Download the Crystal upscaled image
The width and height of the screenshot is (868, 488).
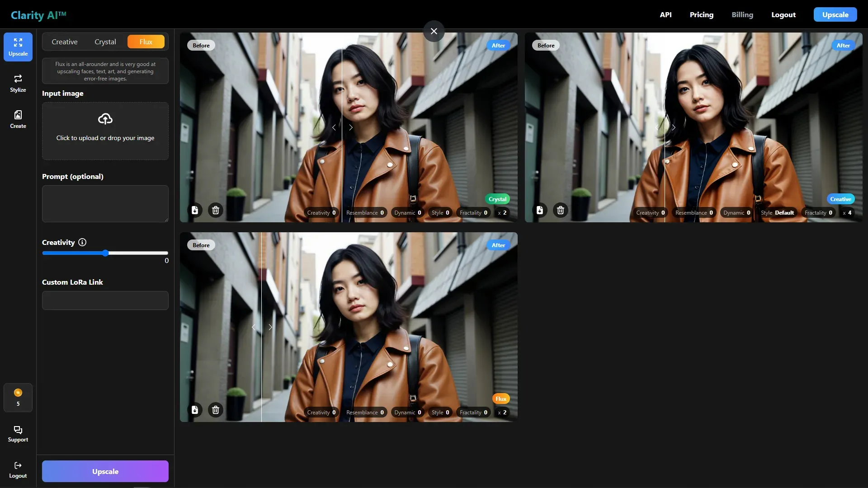[x=195, y=210]
